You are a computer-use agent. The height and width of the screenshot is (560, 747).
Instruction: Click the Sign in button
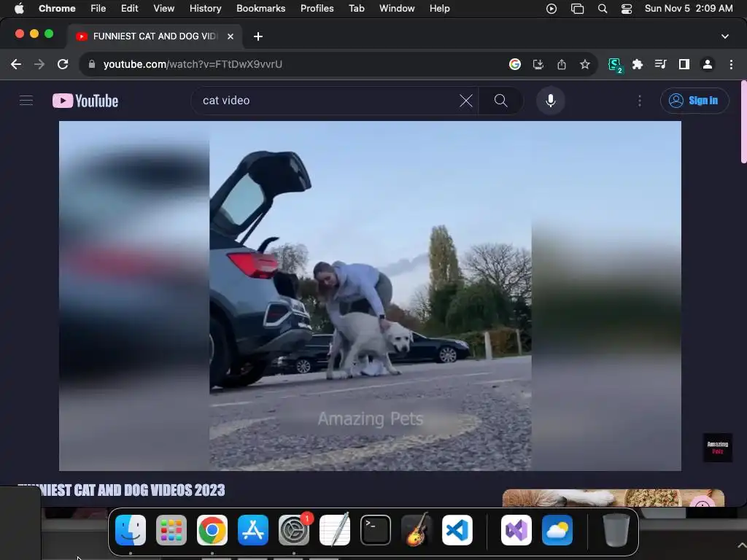click(x=694, y=101)
